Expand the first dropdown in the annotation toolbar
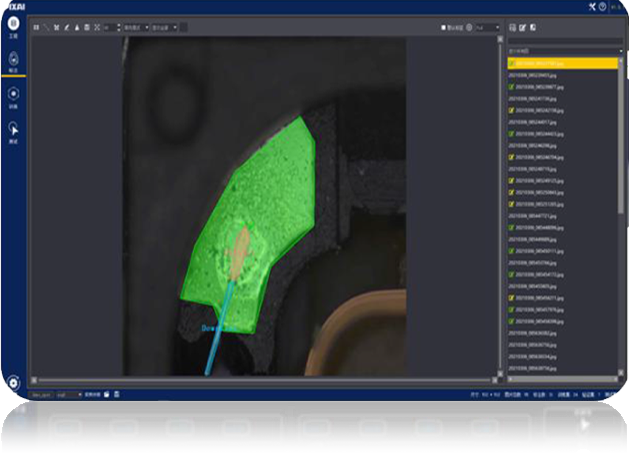Image resolution: width=629 pixels, height=462 pixels. point(136,27)
